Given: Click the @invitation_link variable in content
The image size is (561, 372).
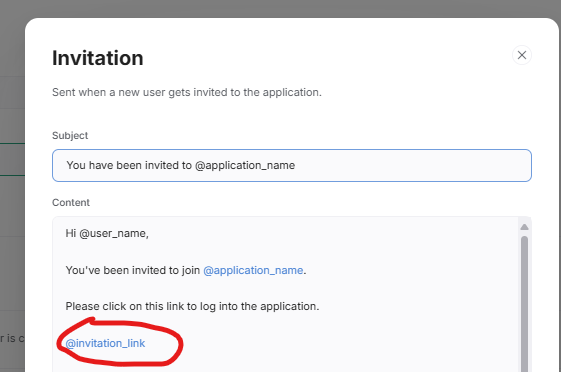Looking at the screenshot, I should [105, 343].
